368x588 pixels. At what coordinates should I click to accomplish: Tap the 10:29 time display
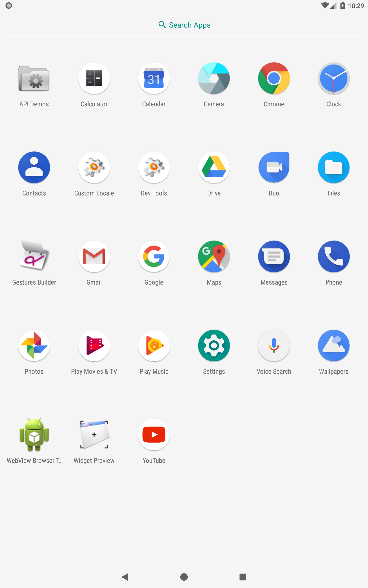coord(356,6)
